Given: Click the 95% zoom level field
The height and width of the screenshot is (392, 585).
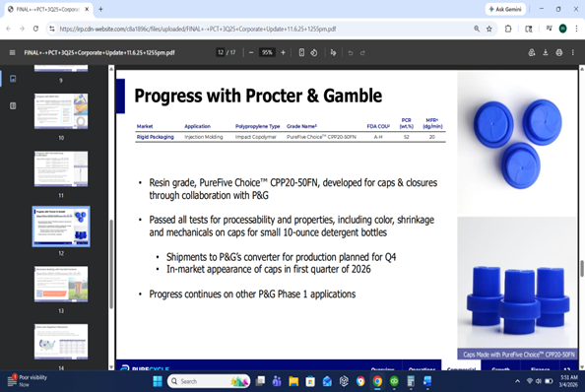Looking at the screenshot, I should point(267,52).
